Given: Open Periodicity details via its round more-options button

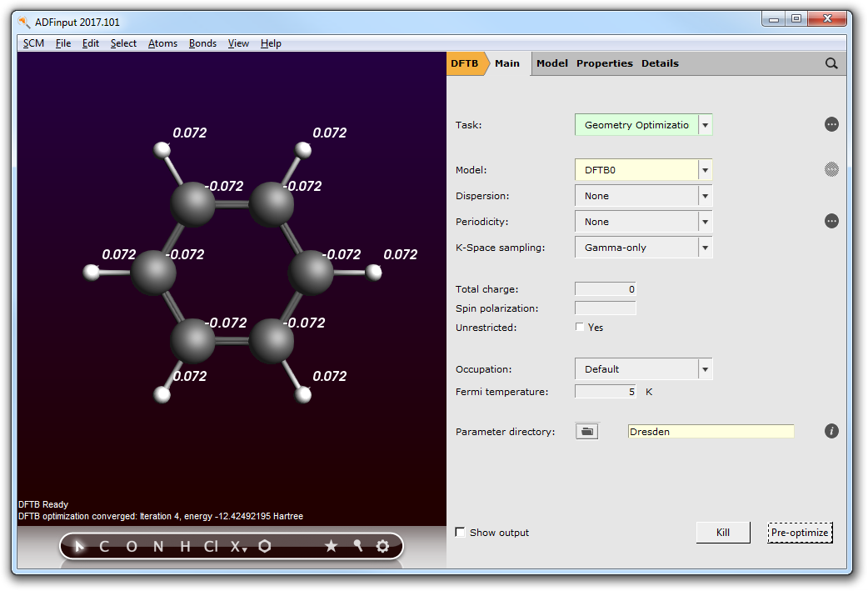Looking at the screenshot, I should (x=831, y=221).
